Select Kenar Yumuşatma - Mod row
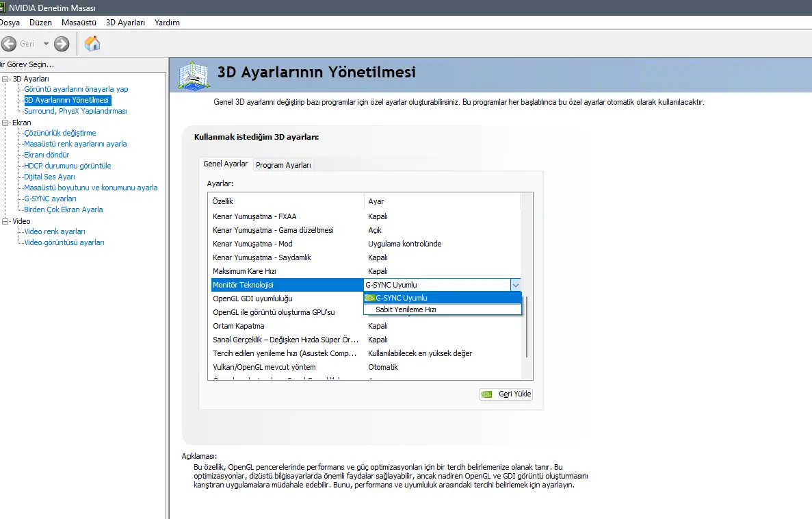The height and width of the screenshot is (519, 812). coord(365,244)
